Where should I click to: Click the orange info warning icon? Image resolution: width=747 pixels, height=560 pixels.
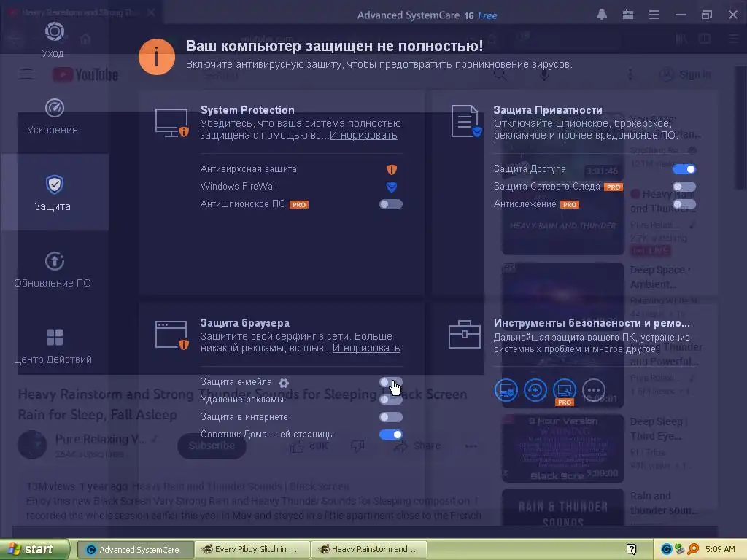[157, 57]
